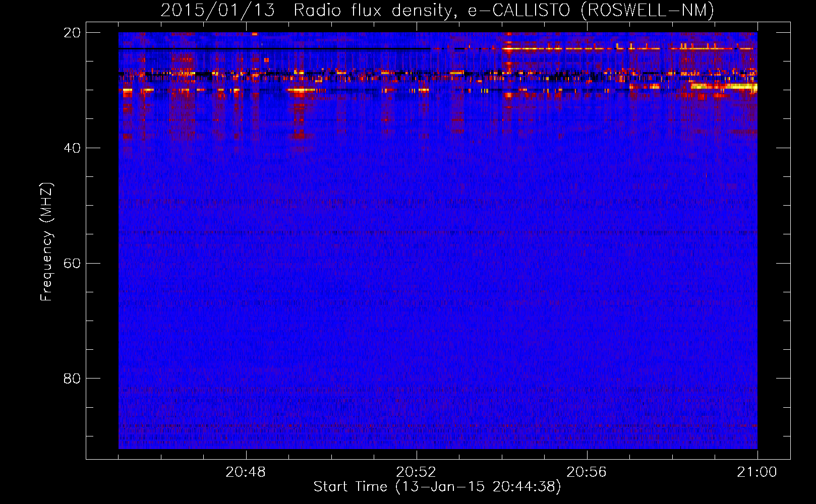This screenshot has height=504, width=816.
Task: Click the "Frequency (MHZ)" axis label
Action: [46, 242]
